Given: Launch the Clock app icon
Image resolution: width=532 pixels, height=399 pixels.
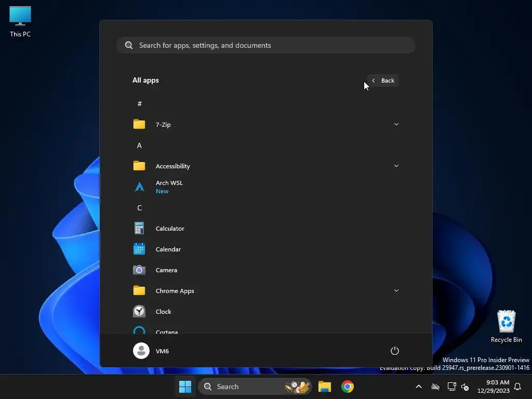Looking at the screenshot, I should [x=139, y=312].
